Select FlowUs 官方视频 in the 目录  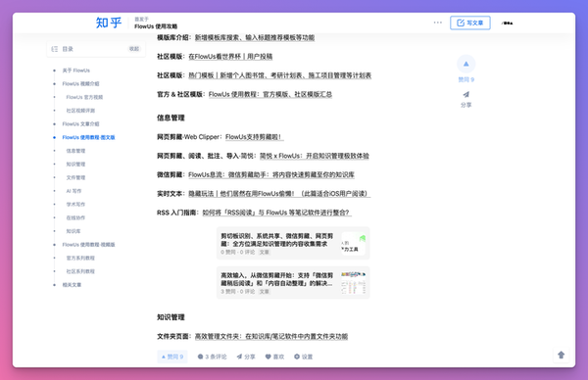[x=84, y=97]
